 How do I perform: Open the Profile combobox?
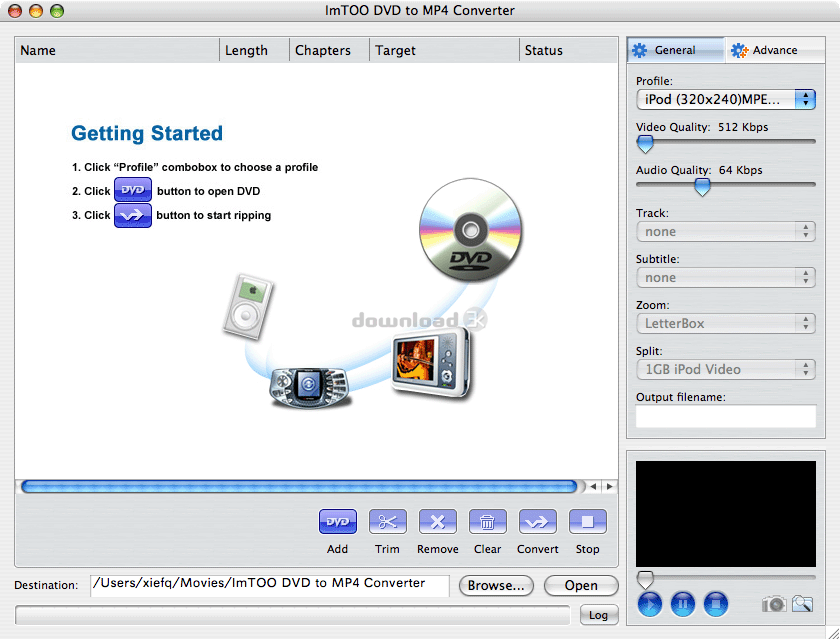click(725, 99)
